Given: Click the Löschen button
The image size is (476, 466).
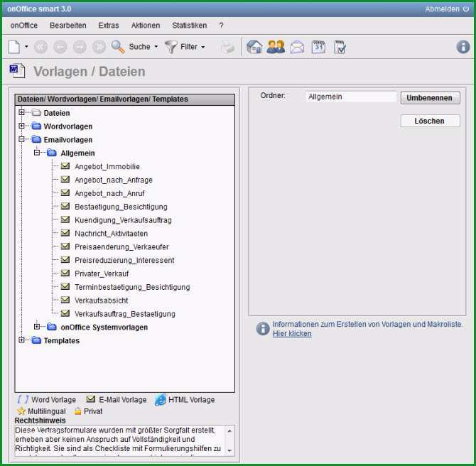Looking at the screenshot, I should click(x=430, y=121).
